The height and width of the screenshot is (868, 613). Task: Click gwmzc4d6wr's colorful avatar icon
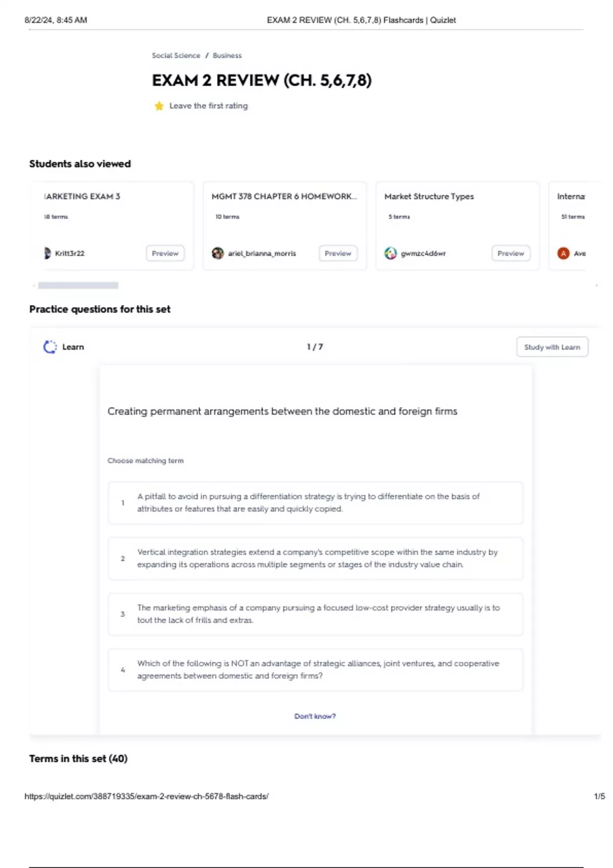click(391, 253)
